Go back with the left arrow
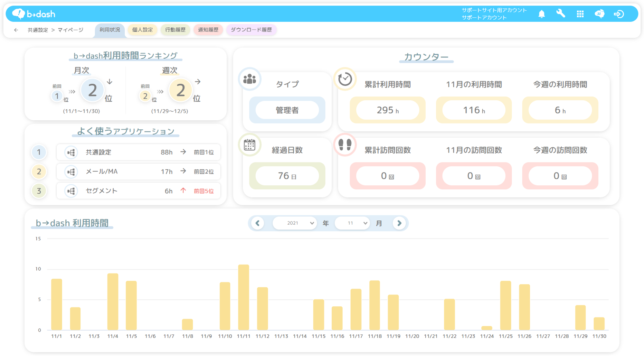 click(x=16, y=30)
